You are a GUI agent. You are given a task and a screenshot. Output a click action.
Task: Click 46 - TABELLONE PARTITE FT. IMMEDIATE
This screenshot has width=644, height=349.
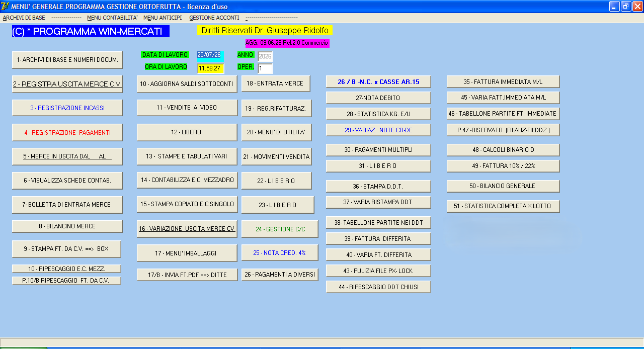[503, 114]
